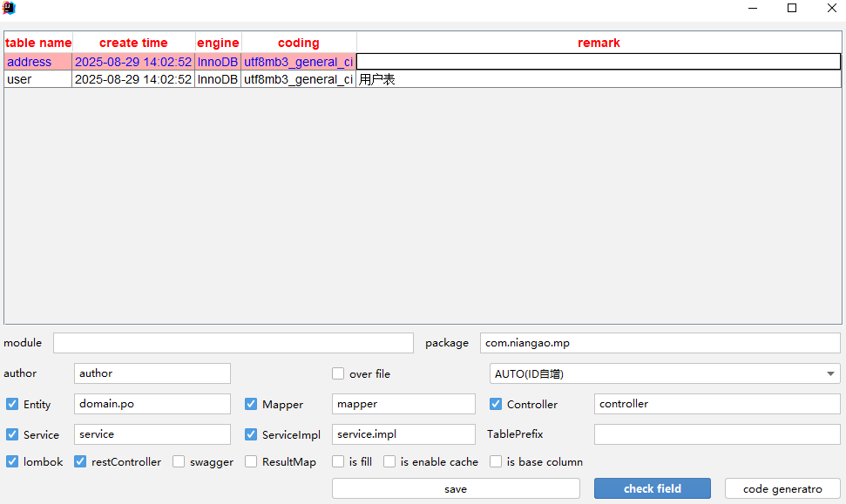Focus the TablePrefix input field

pyautogui.click(x=717, y=433)
